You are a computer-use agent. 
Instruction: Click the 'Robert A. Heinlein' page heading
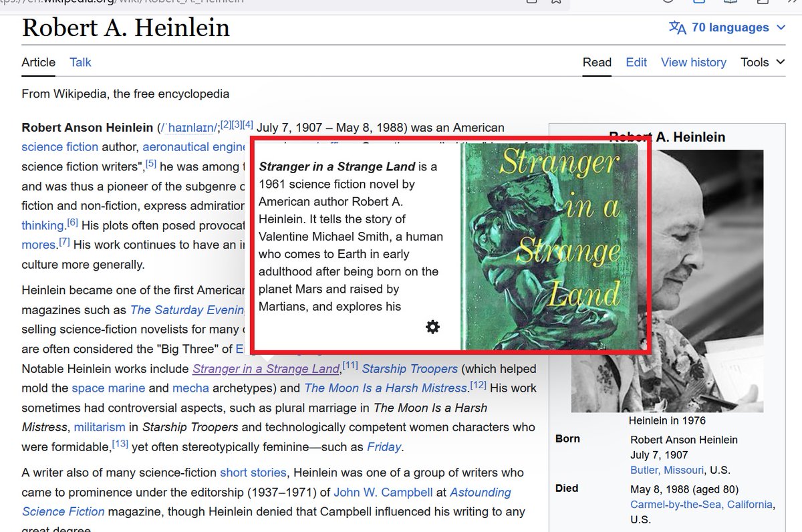click(x=126, y=27)
